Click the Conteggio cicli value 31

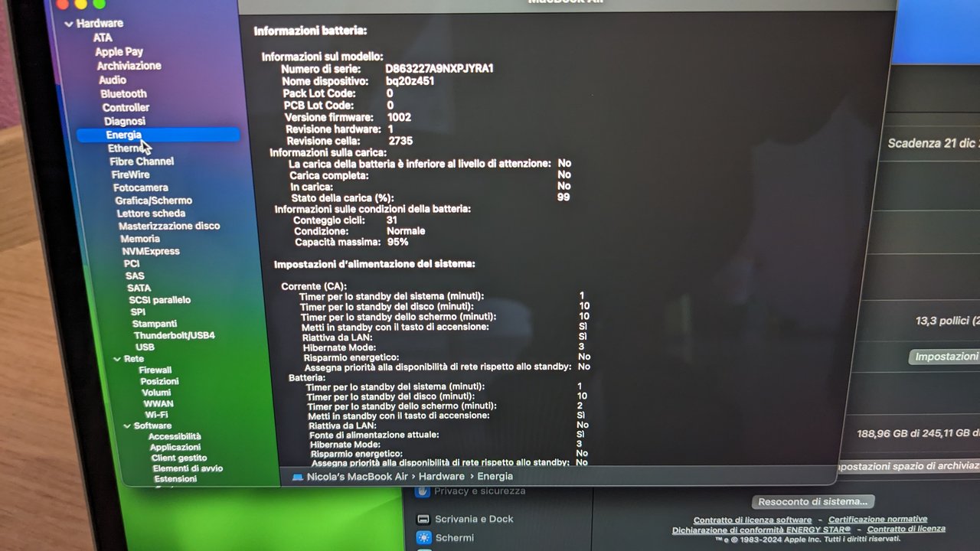(x=392, y=220)
